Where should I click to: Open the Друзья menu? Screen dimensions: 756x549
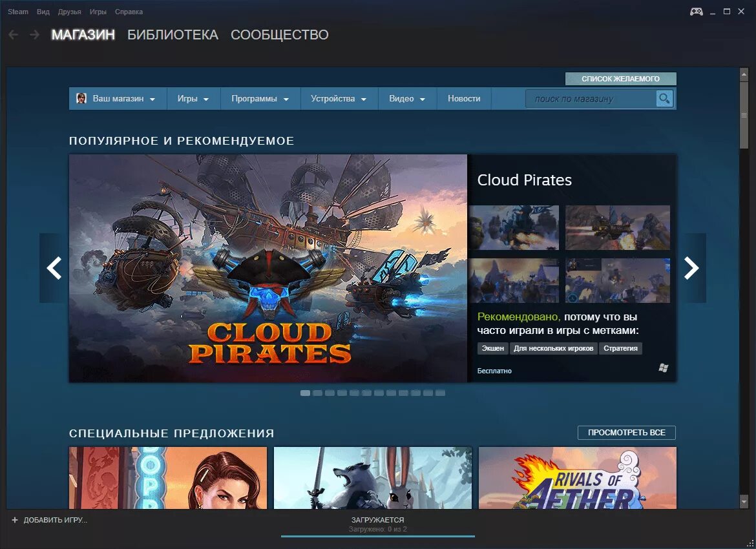click(x=69, y=12)
